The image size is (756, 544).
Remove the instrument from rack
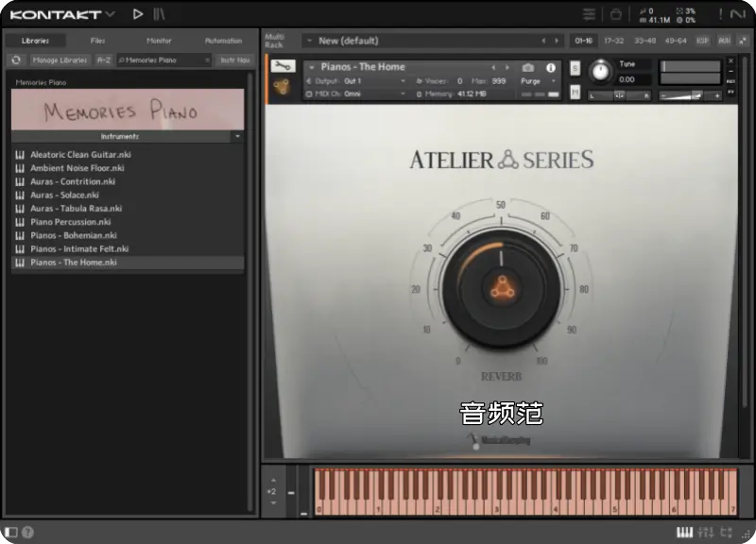coord(730,61)
